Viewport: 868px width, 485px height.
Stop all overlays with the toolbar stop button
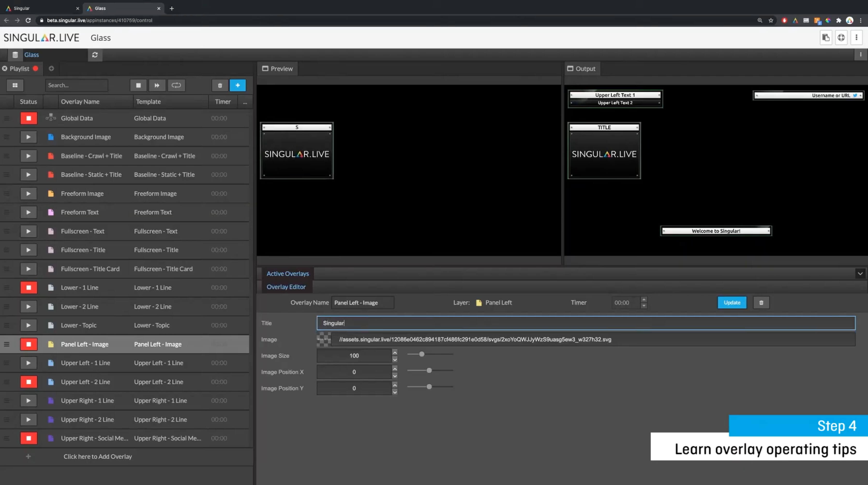point(138,85)
